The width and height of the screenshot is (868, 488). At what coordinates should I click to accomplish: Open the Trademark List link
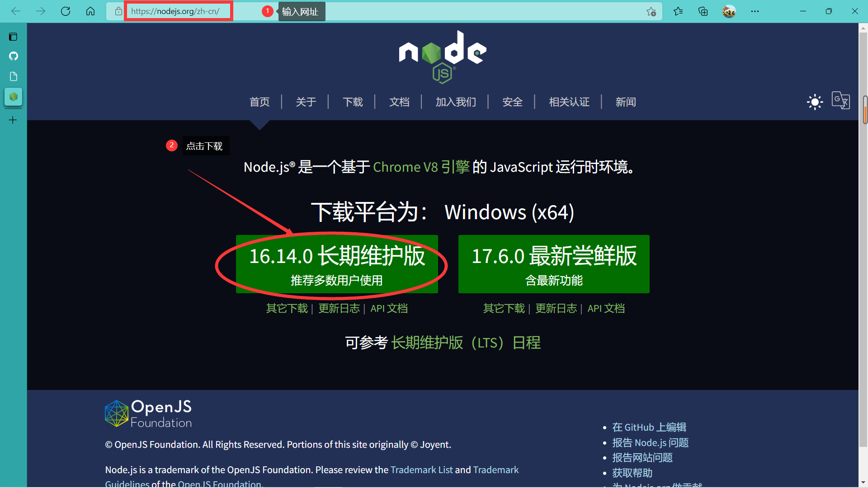(421, 470)
